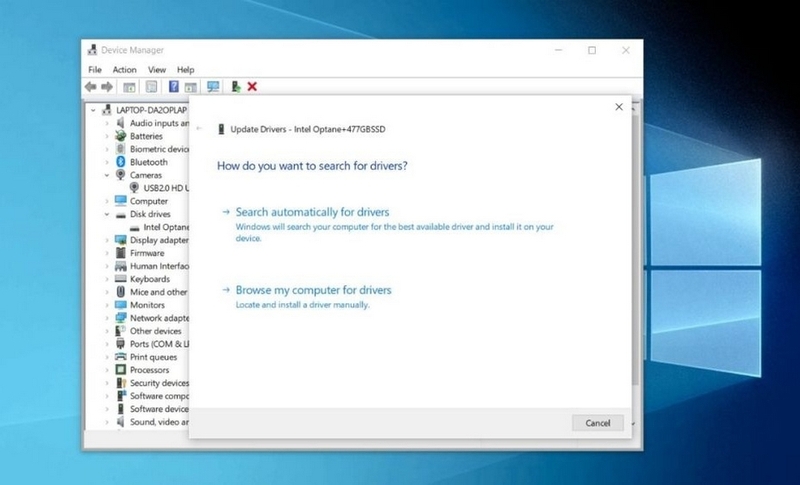Expand the Software components category
800x485 pixels.
pyautogui.click(x=107, y=396)
